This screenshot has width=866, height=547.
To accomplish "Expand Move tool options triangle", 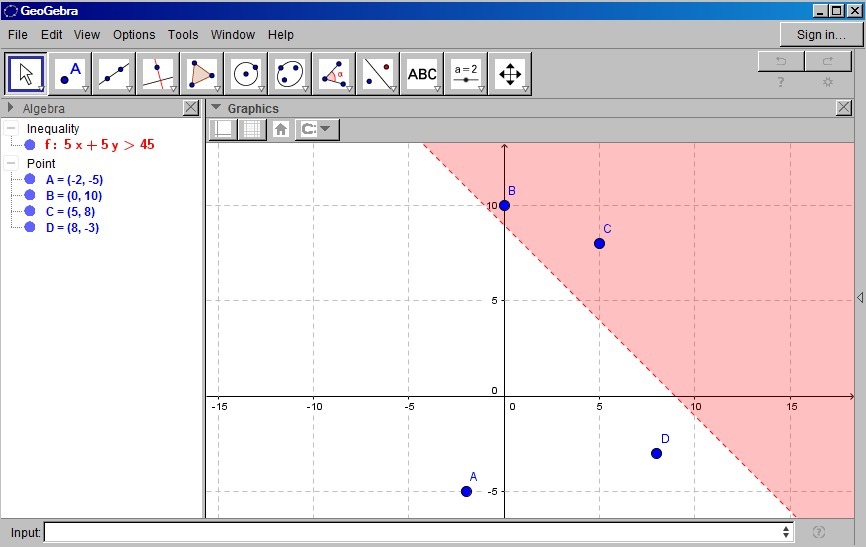I will click(x=41, y=89).
